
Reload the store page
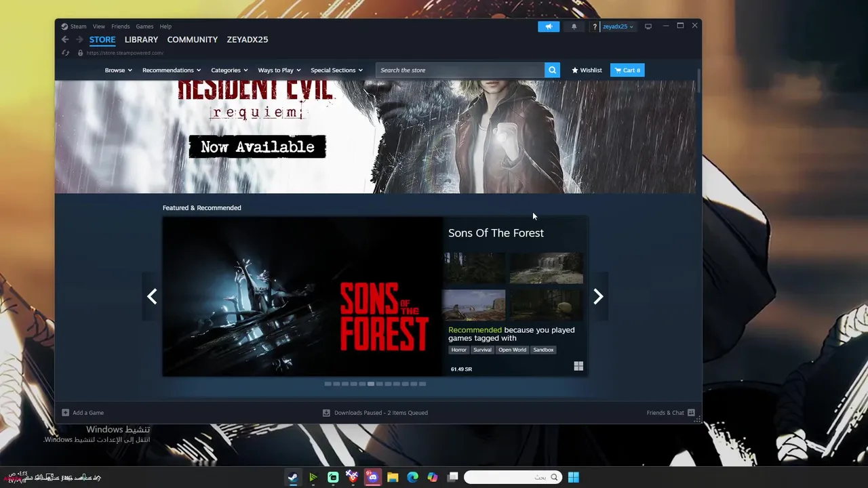click(x=65, y=53)
